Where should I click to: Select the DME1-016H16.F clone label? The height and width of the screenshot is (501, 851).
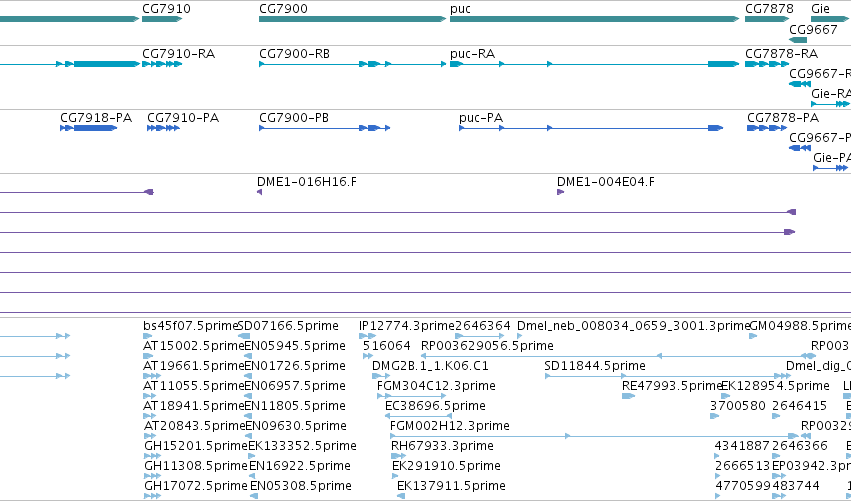tap(307, 182)
